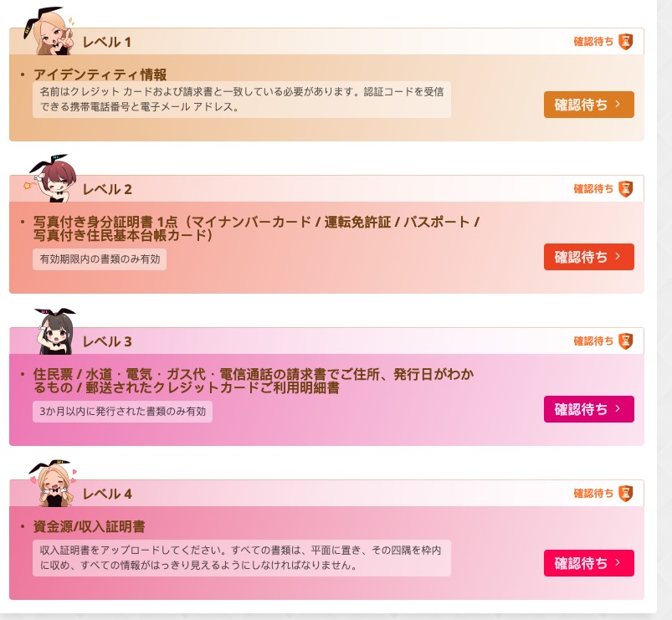Image resolution: width=672 pixels, height=620 pixels.
Task: Select the レベル 1 header title
Action: [x=107, y=42]
